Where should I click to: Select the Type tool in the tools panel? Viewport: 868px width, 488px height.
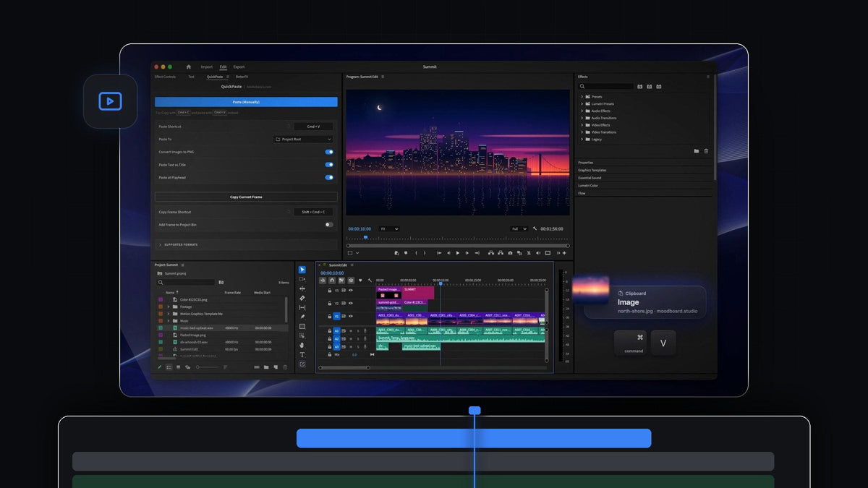[302, 355]
